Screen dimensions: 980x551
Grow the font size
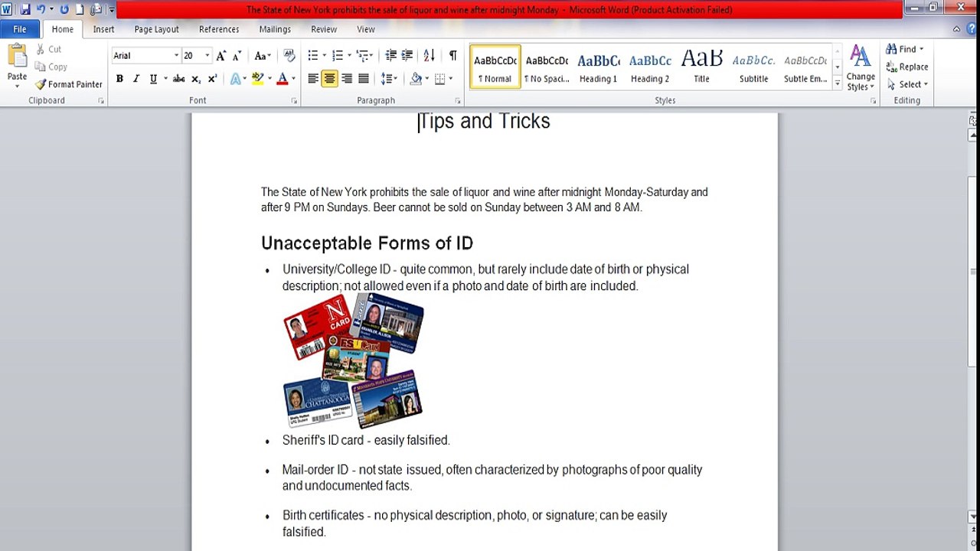[x=221, y=56]
